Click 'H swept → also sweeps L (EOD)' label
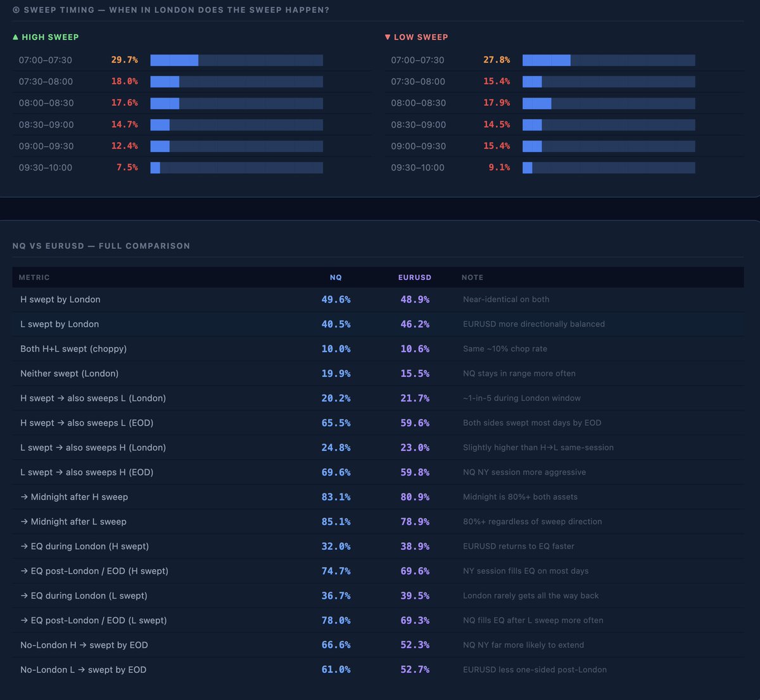 [x=87, y=423]
